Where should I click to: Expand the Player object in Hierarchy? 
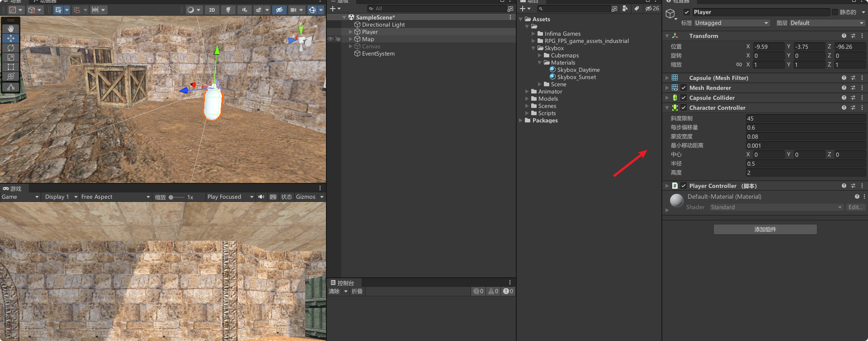point(350,32)
